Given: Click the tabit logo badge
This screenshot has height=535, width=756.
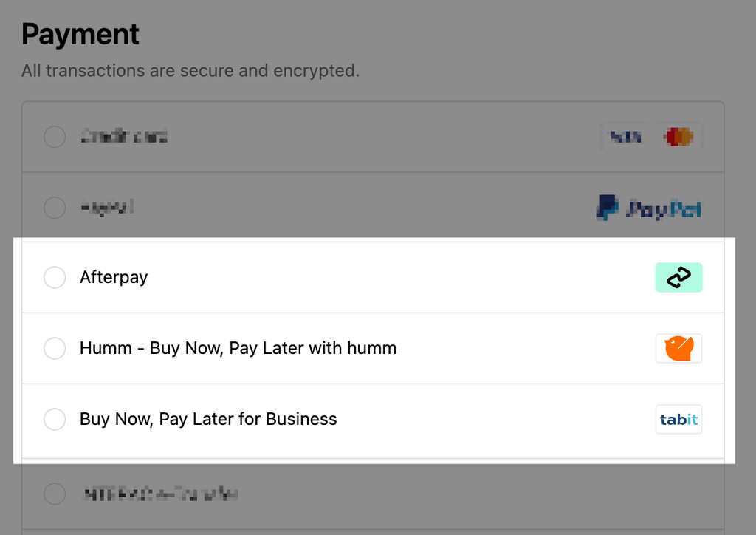Looking at the screenshot, I should tap(678, 419).
